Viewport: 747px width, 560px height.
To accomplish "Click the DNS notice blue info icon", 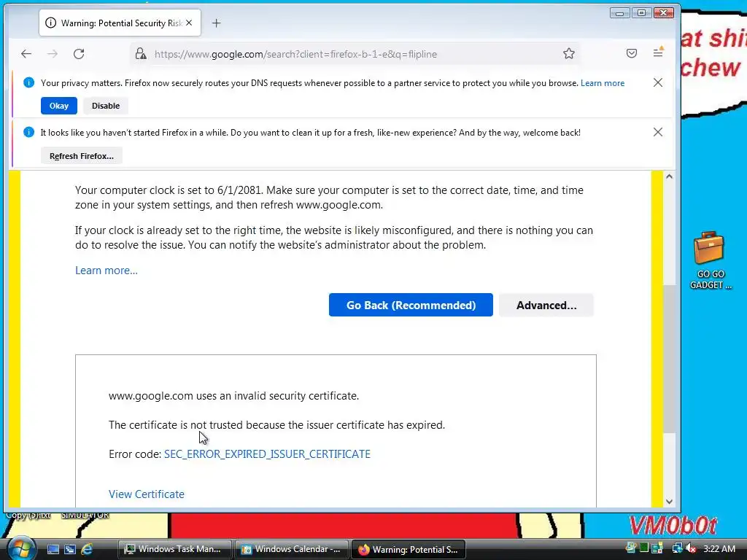I will point(28,83).
